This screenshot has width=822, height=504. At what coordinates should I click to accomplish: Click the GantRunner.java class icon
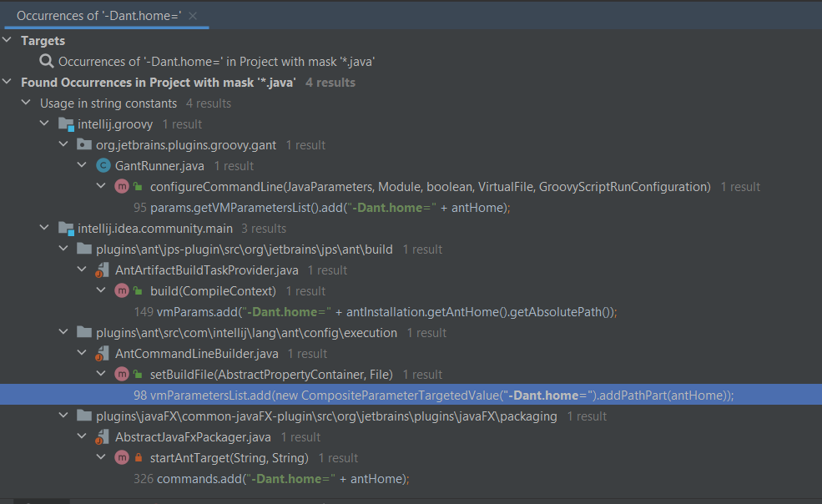(103, 166)
